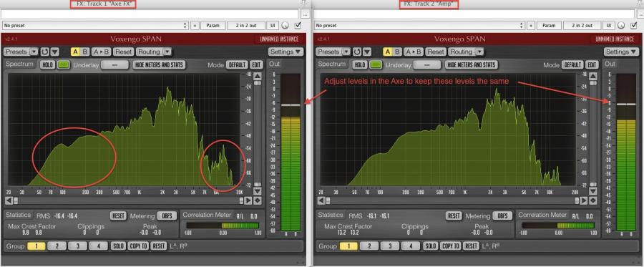Toggle green spectrum enable button in Axe FX

point(63,65)
